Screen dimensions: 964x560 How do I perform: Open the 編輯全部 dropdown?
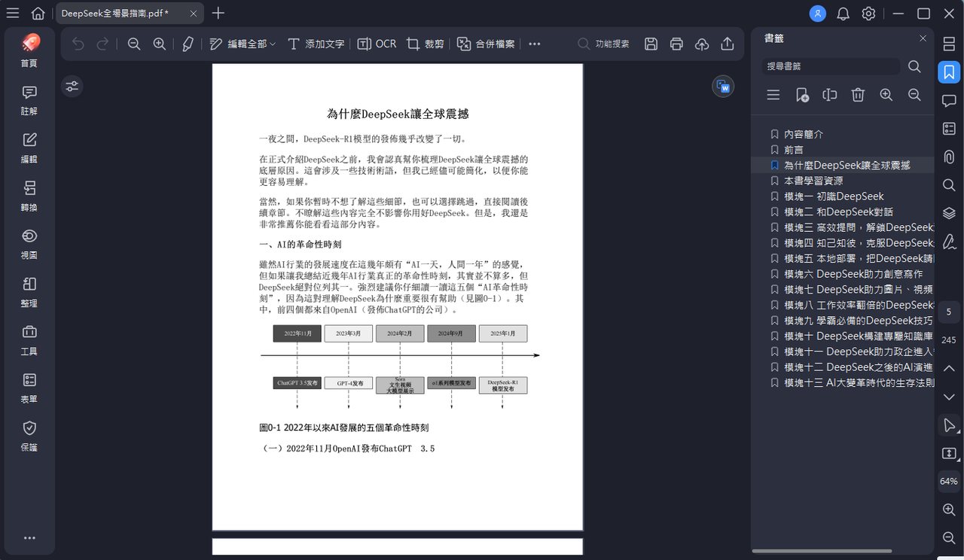click(x=243, y=44)
